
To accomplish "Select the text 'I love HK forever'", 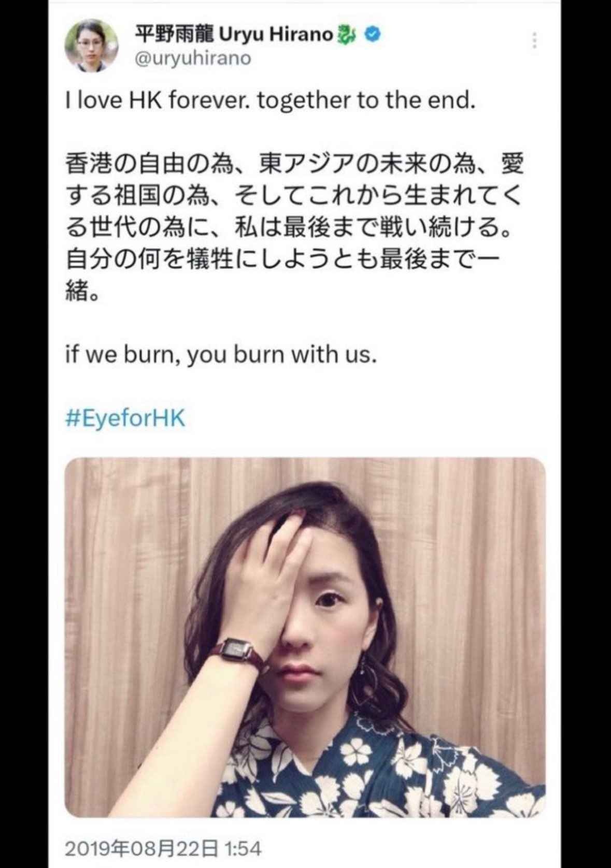I will [157, 101].
